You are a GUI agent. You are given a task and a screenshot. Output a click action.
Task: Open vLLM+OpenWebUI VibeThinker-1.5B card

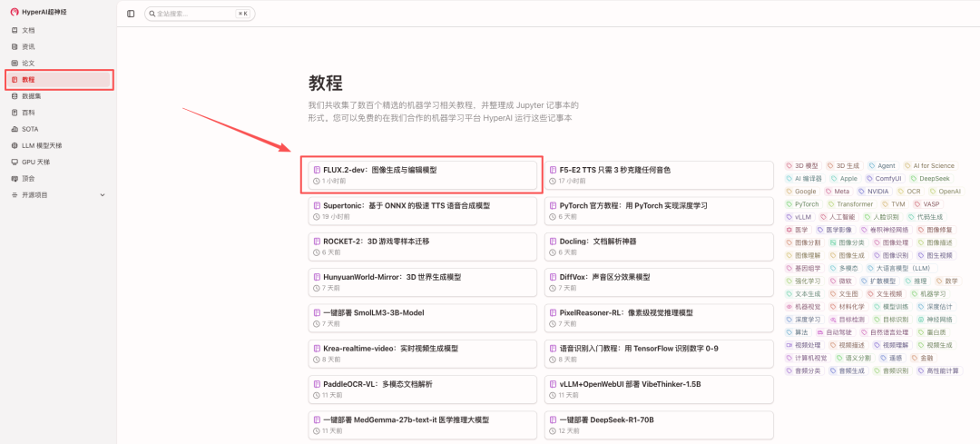coord(658,389)
